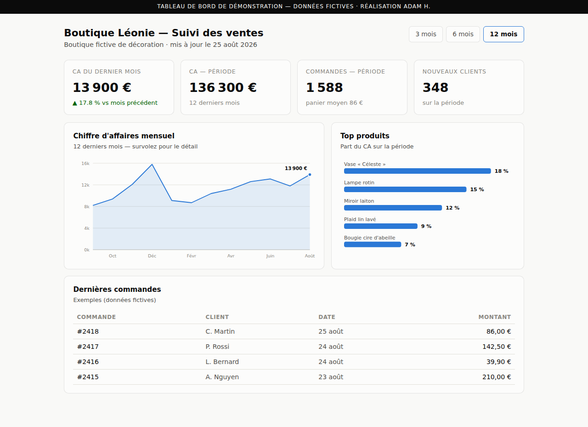Switch to the 6 mois period
Screen dimensions: 588x427
click(x=463, y=34)
